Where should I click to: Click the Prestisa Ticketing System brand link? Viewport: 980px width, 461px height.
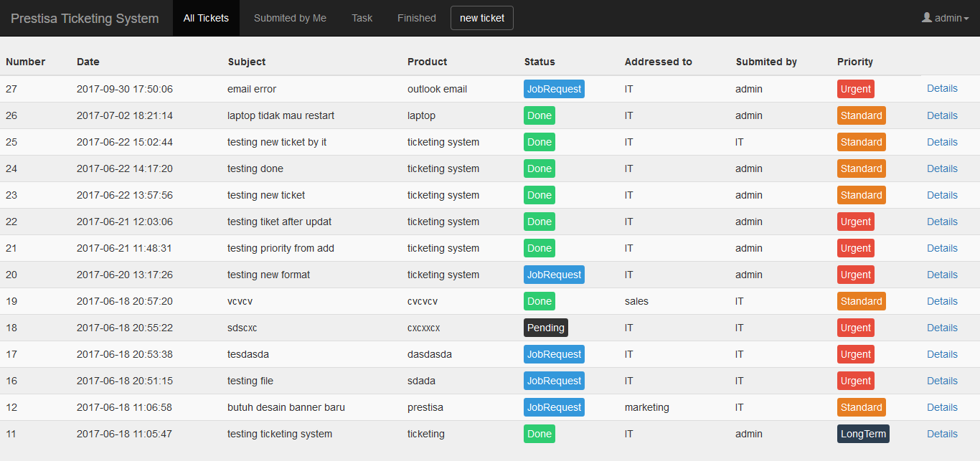(85, 18)
